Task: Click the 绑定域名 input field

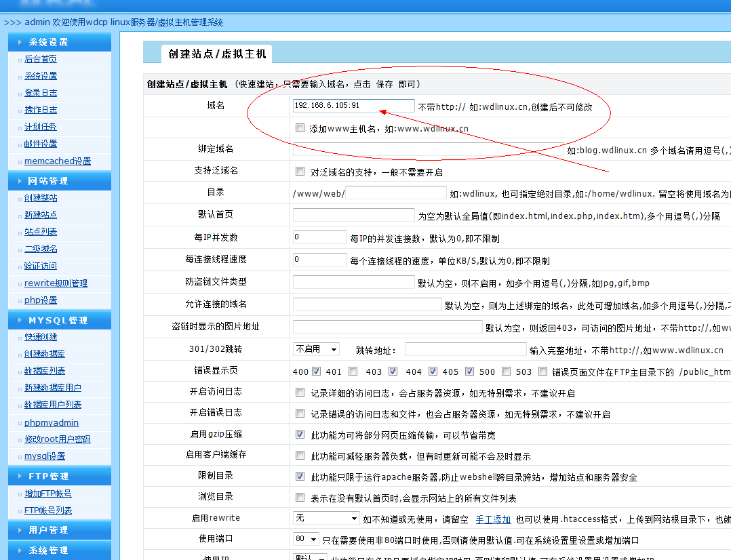Action: tap(428, 150)
